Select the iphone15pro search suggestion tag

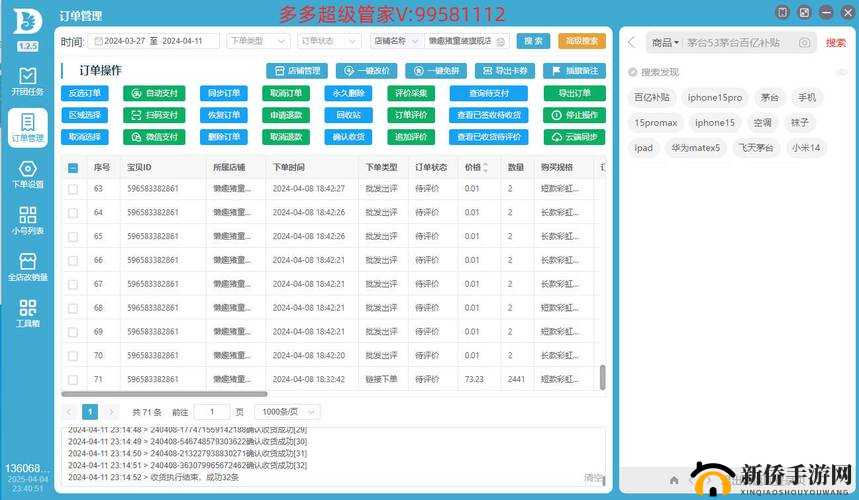(x=714, y=97)
